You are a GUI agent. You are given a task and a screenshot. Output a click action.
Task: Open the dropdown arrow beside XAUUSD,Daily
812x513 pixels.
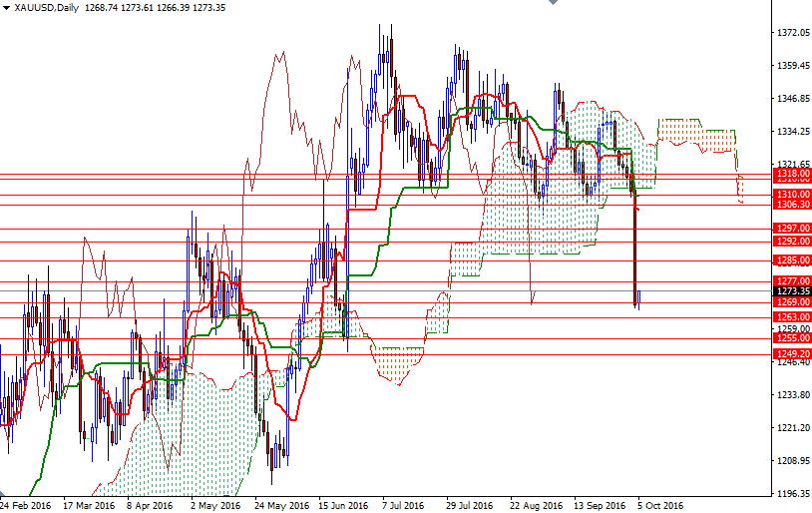pos(6,7)
